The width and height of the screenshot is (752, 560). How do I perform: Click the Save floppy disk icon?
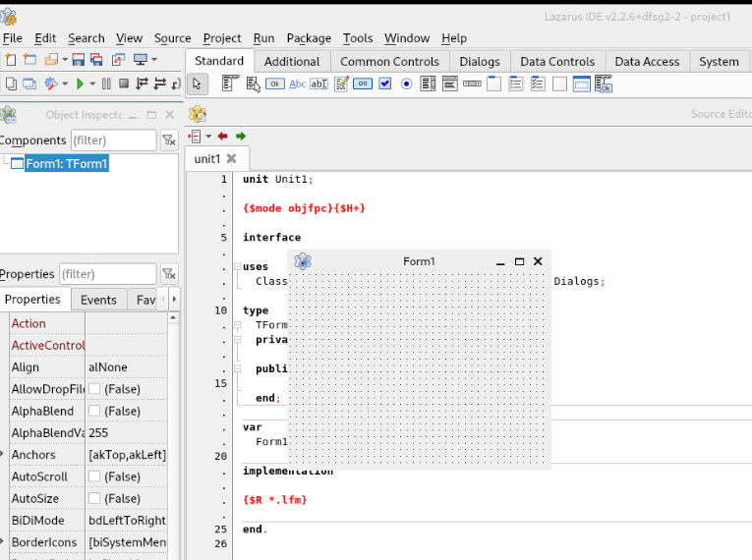[x=79, y=60]
